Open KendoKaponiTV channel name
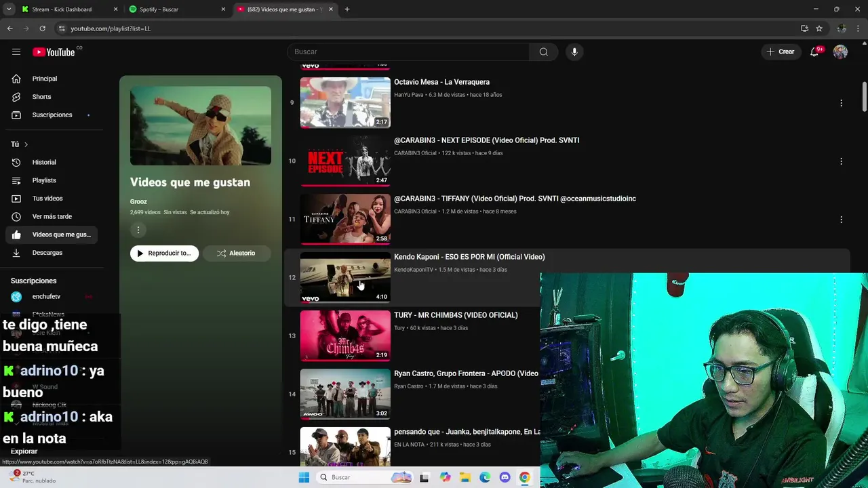Image resolution: width=868 pixels, height=488 pixels. tap(413, 270)
